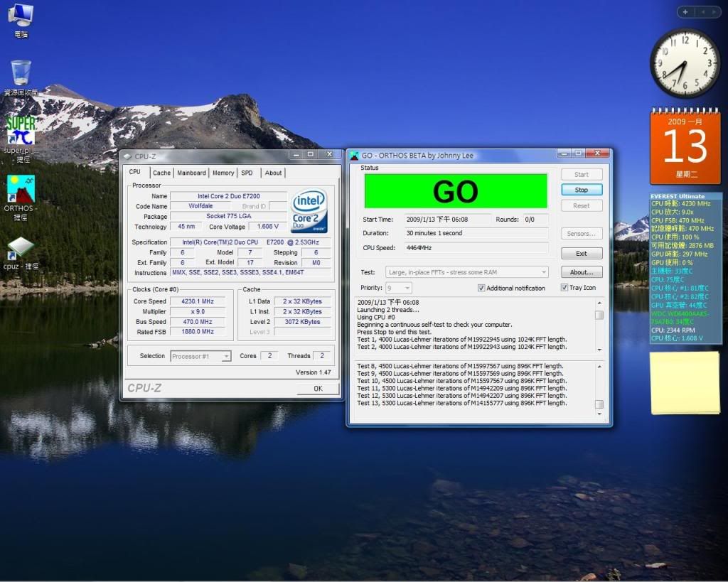This screenshot has height=582, width=728.
Task: Click the green GO status indicator
Action: pos(456,191)
